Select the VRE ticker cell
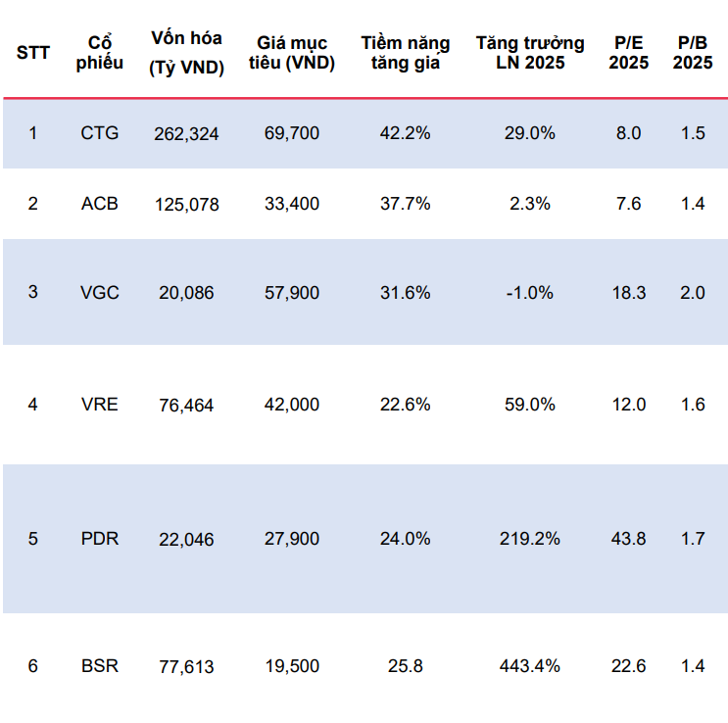This screenshot has width=728, height=723. (99, 405)
